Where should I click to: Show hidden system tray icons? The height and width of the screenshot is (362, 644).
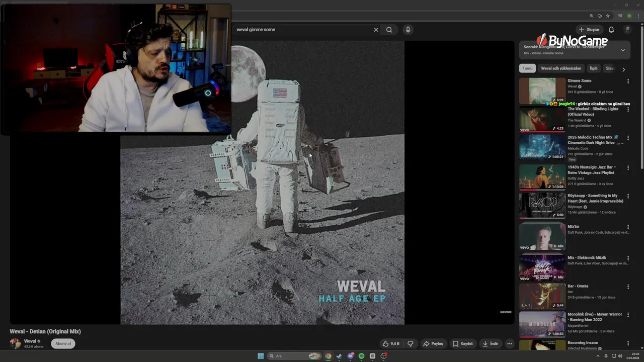pyautogui.click(x=597, y=356)
